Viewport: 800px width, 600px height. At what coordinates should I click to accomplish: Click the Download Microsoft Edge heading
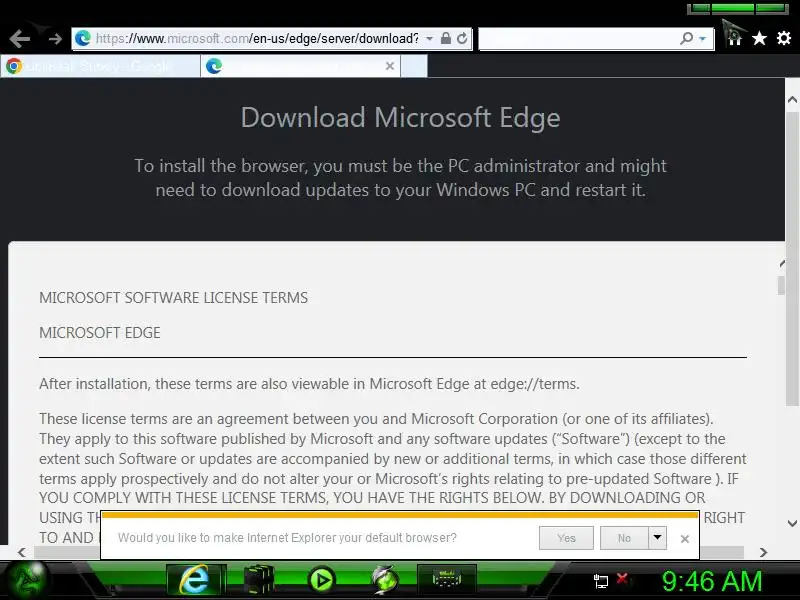tap(401, 117)
